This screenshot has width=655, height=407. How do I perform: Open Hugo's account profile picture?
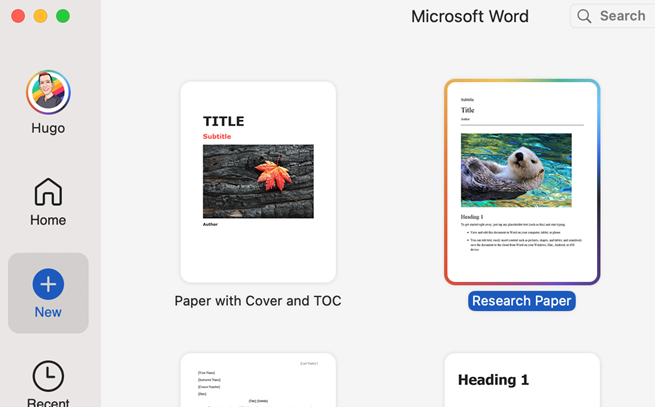(48, 92)
